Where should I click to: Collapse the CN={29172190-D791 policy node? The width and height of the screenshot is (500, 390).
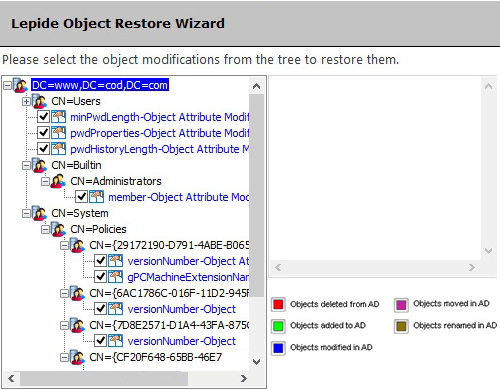click(64, 246)
